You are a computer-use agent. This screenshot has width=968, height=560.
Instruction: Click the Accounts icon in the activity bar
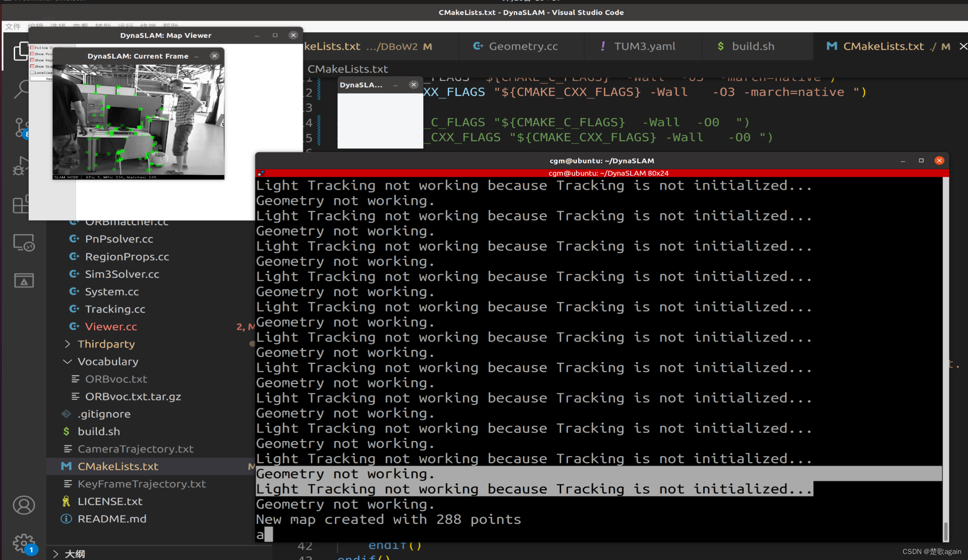coord(24,505)
